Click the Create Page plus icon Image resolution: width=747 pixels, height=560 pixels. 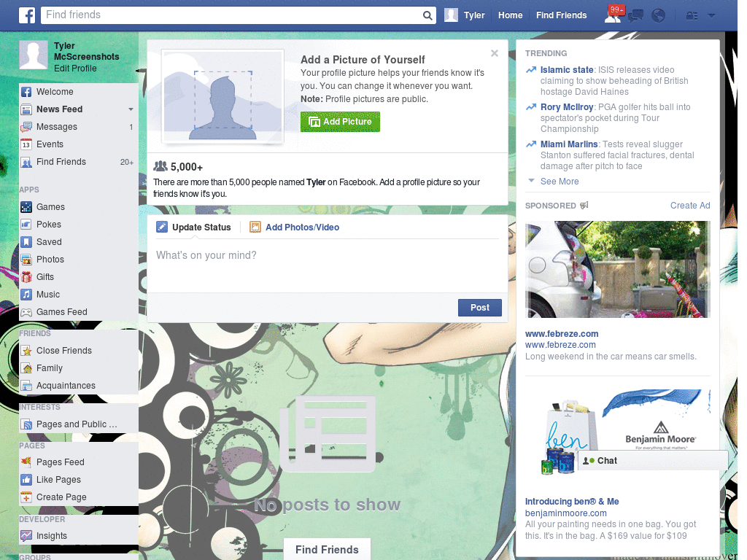[26, 497]
